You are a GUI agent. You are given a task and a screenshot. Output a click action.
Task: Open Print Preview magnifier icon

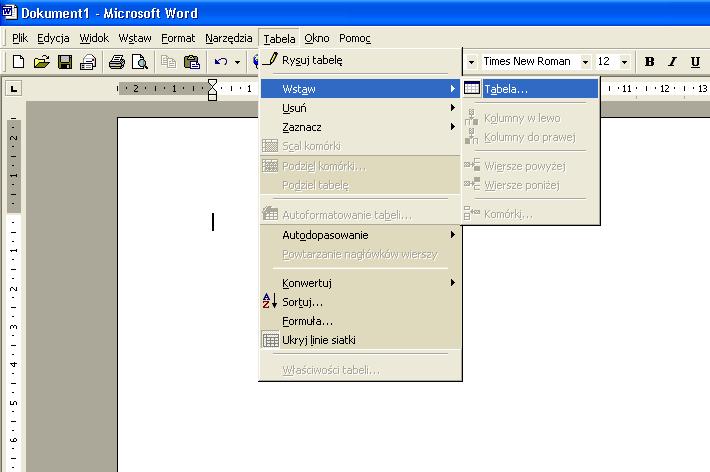pyautogui.click(x=139, y=62)
